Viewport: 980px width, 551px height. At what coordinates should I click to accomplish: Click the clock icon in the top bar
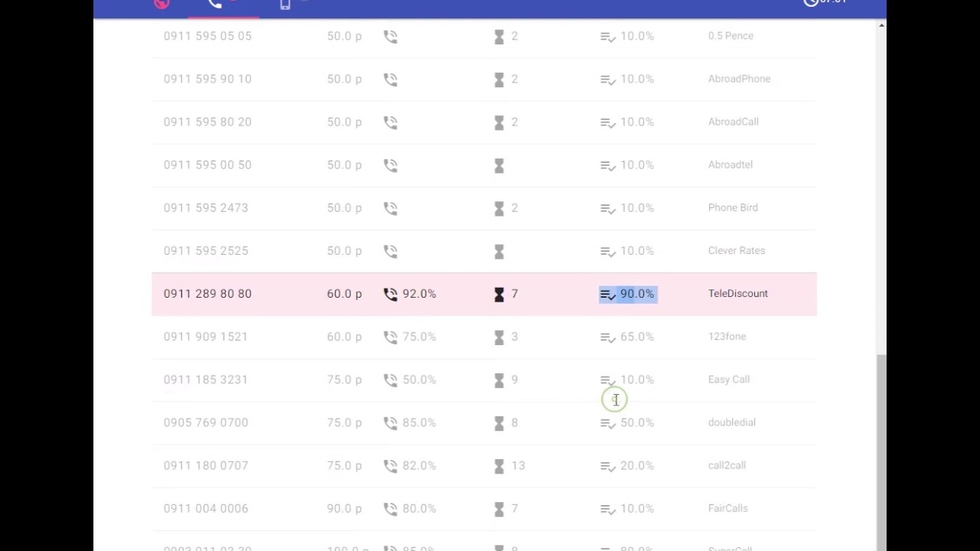(x=811, y=2)
